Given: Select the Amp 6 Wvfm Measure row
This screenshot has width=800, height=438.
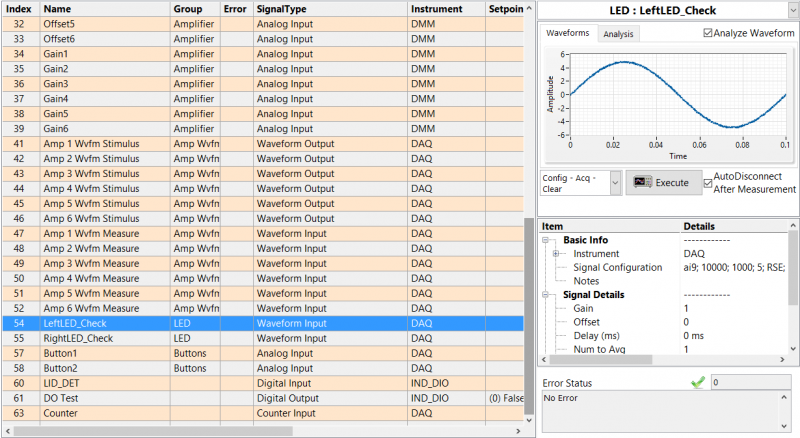Looking at the screenshot, I should click(263, 308).
